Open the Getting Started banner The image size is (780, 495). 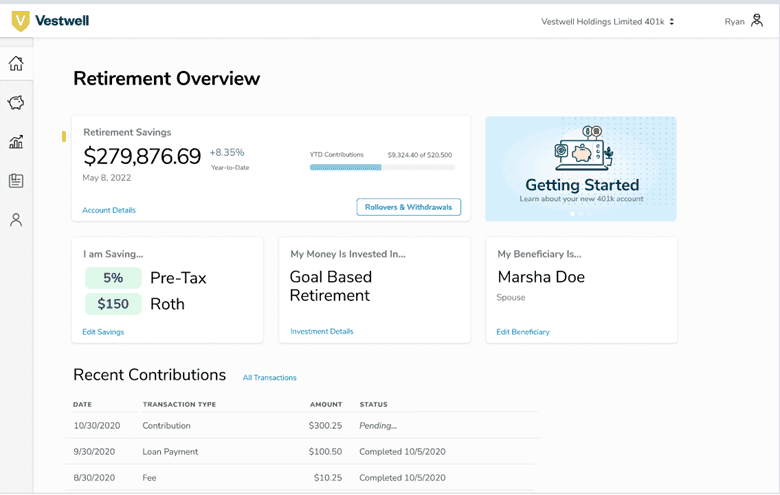[x=580, y=168]
